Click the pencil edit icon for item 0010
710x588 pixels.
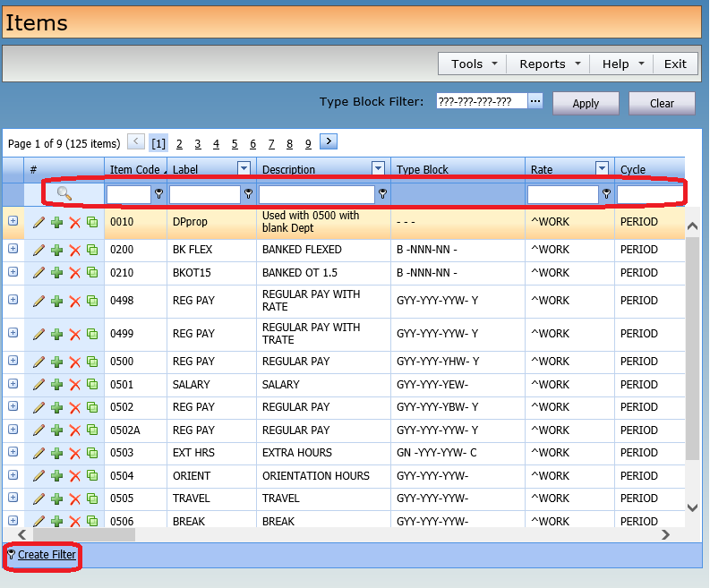click(38, 223)
